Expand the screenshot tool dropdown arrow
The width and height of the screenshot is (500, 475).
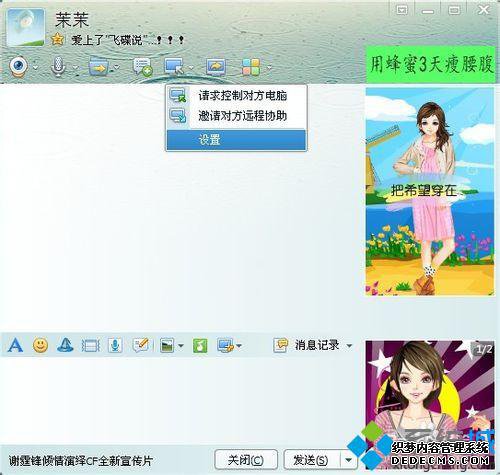tap(239, 346)
